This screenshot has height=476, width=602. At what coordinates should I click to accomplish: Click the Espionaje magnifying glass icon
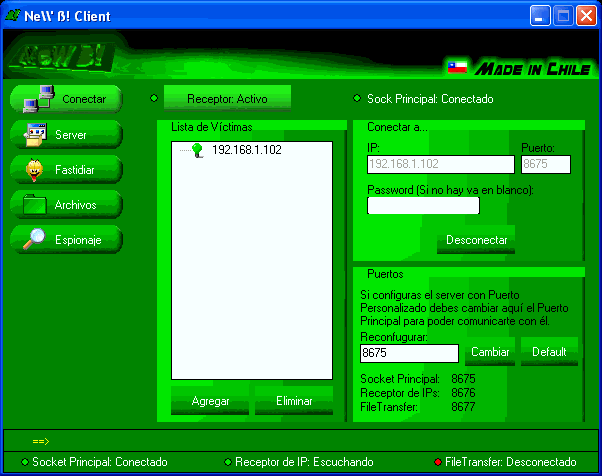35,239
